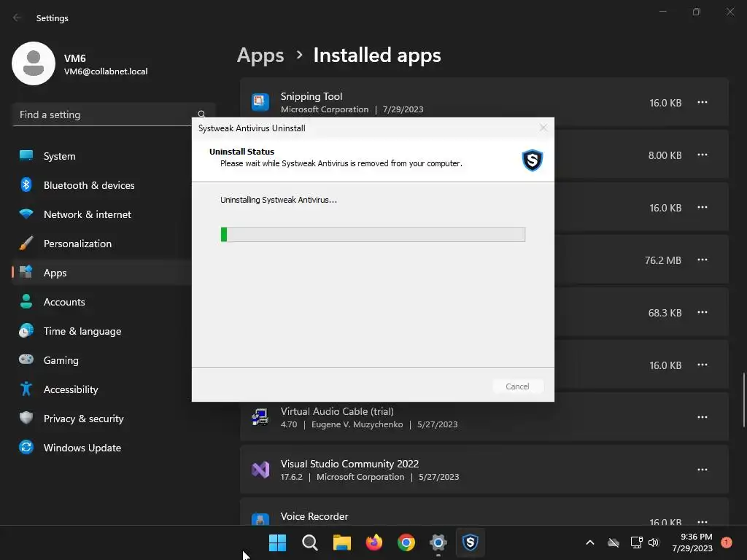
Task: Click the VM6 user avatar picture
Action: point(34,63)
